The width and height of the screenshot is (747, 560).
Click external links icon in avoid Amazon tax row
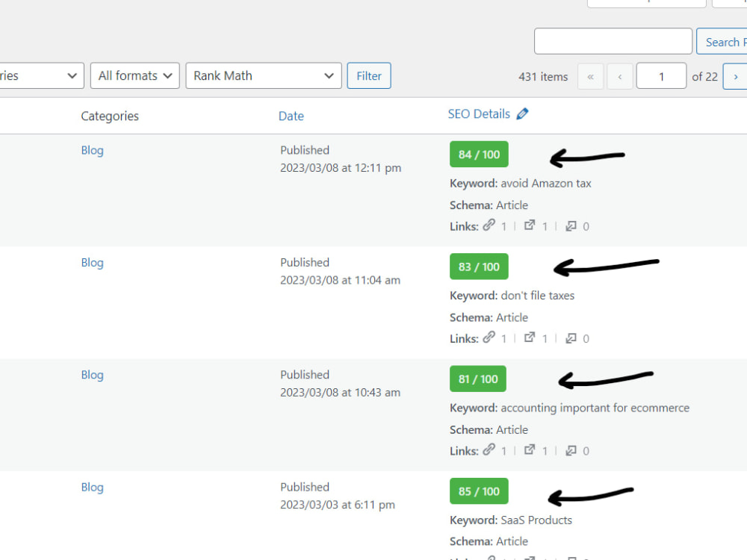pyautogui.click(x=530, y=225)
